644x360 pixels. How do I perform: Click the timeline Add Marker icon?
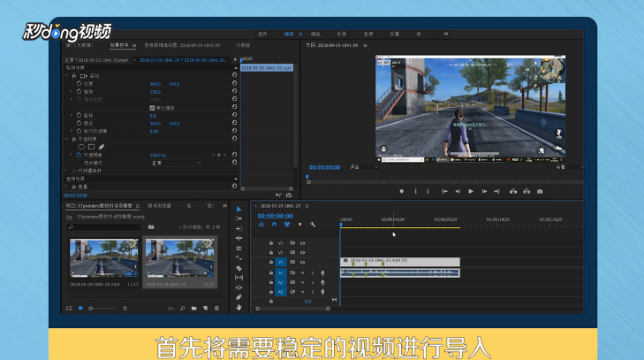(x=300, y=225)
